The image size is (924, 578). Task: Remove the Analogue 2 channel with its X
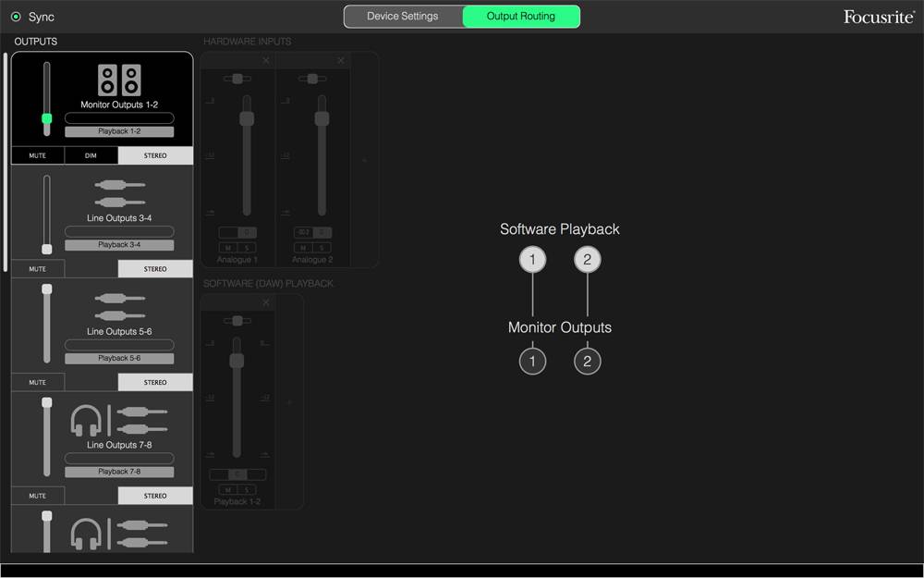pyautogui.click(x=341, y=60)
